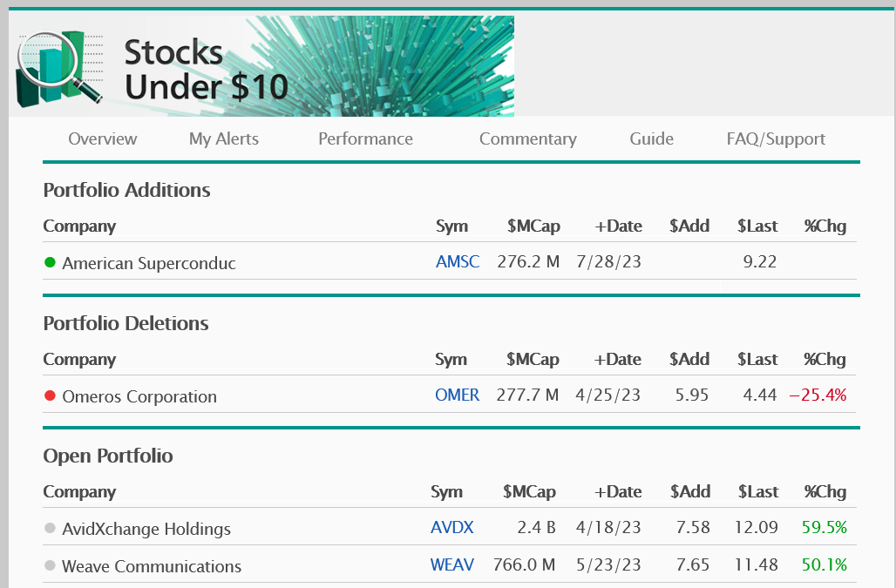Click the Company header in Portfolio Additions
The width and height of the screenshot is (896, 588).
79,226
